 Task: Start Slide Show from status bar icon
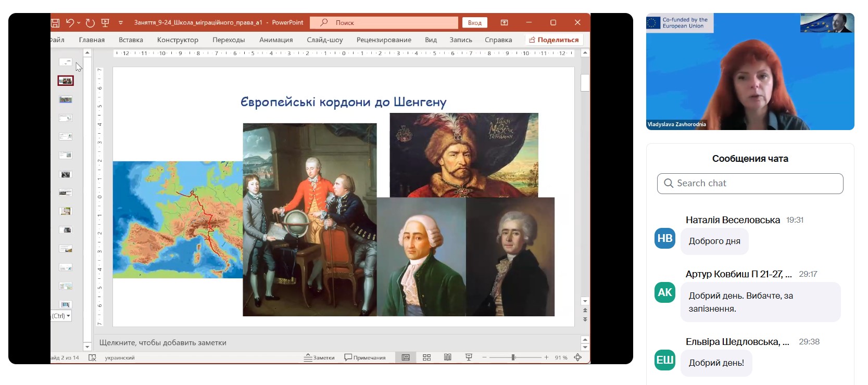(469, 357)
